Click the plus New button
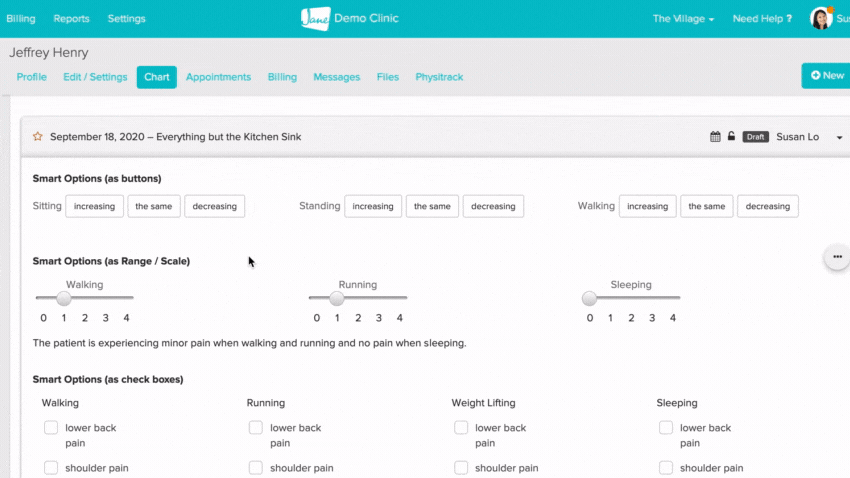Viewport: 850px width, 478px height. point(827,76)
